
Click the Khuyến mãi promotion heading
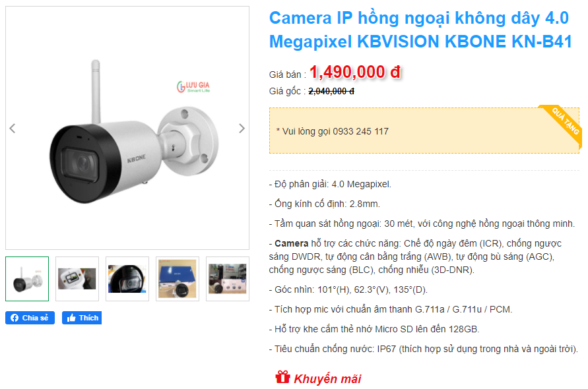[x=327, y=378]
